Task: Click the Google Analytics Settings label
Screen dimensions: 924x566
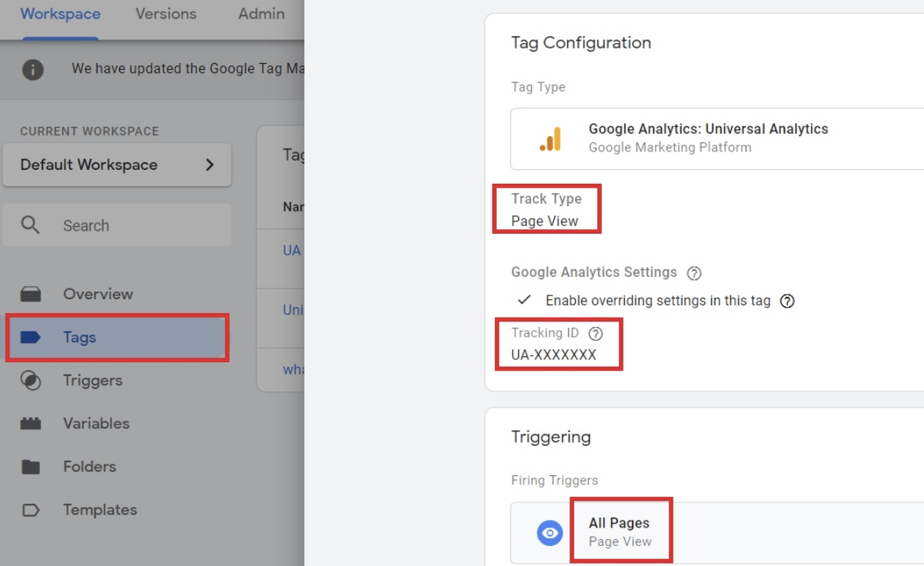Action: tap(594, 272)
